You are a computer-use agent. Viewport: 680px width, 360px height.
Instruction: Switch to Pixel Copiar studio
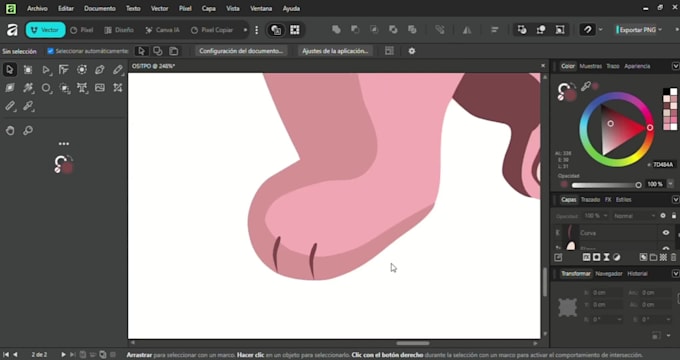(x=212, y=30)
